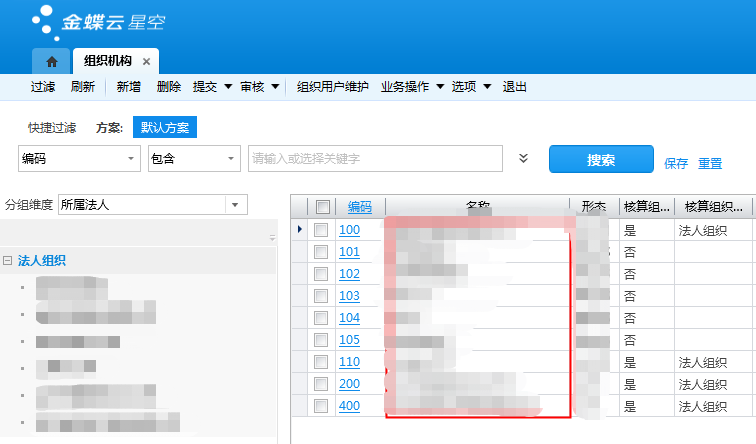Open the 选项 menu

click(471, 87)
